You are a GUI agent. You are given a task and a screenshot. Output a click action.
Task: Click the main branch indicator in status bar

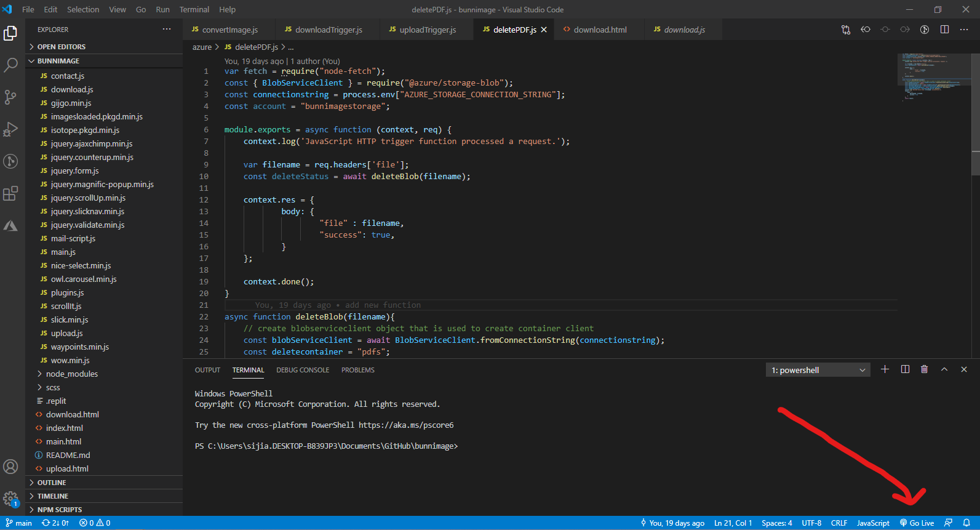coord(19,523)
